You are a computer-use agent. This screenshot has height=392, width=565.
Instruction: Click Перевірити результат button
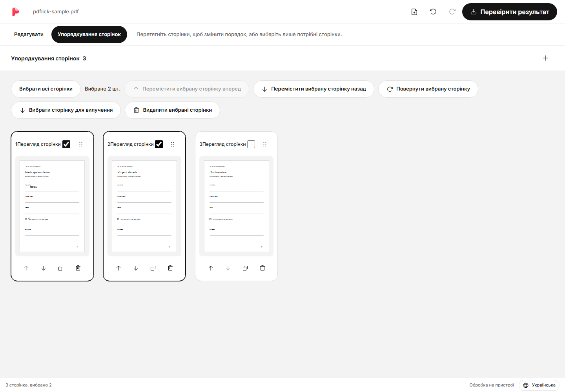point(510,12)
